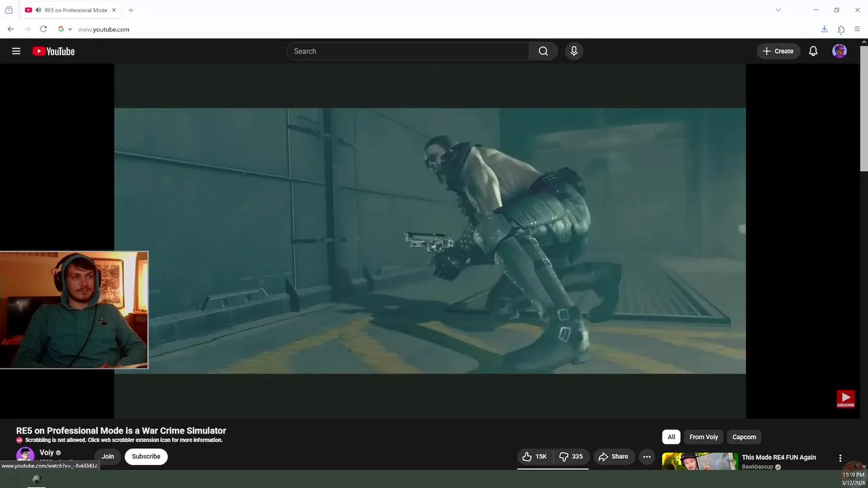Image resolution: width=868 pixels, height=488 pixels.
Task: Start voice search with microphone
Action: (x=574, y=51)
